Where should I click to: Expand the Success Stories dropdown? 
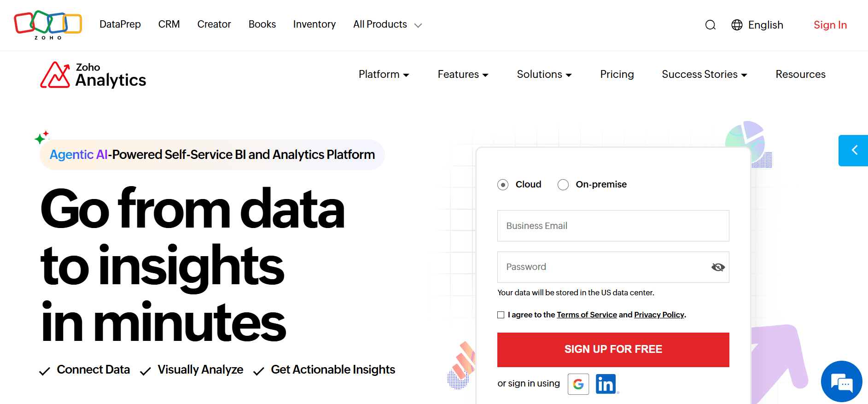pyautogui.click(x=703, y=74)
